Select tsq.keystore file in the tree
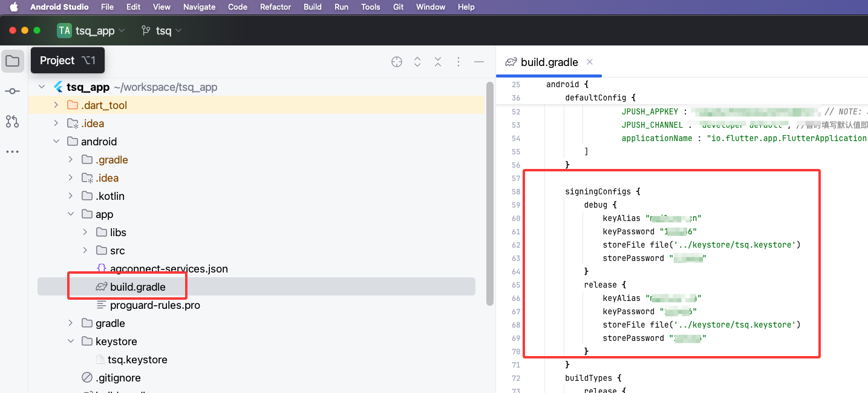The height and width of the screenshot is (393, 868). pos(137,360)
